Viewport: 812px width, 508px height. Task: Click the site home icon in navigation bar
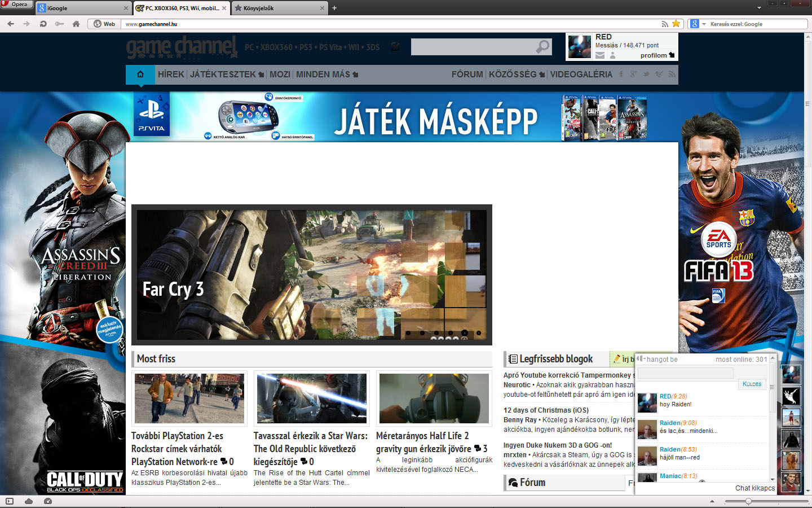pyautogui.click(x=140, y=75)
